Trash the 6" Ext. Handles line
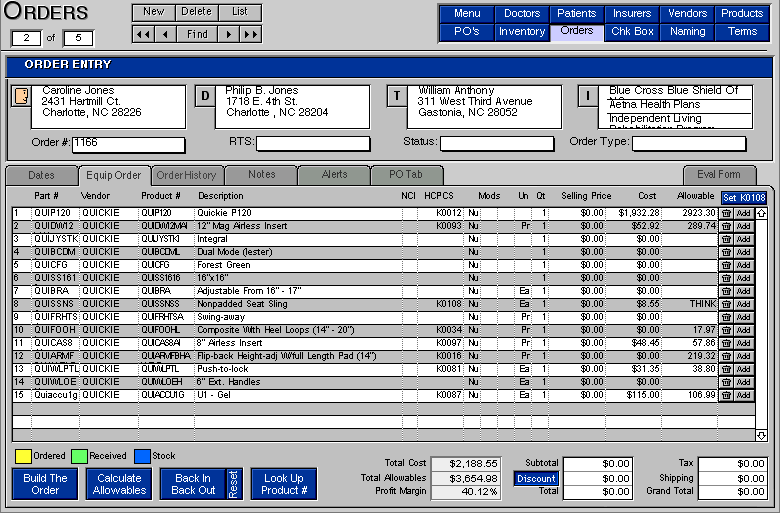The image size is (780, 513). pyautogui.click(x=726, y=382)
